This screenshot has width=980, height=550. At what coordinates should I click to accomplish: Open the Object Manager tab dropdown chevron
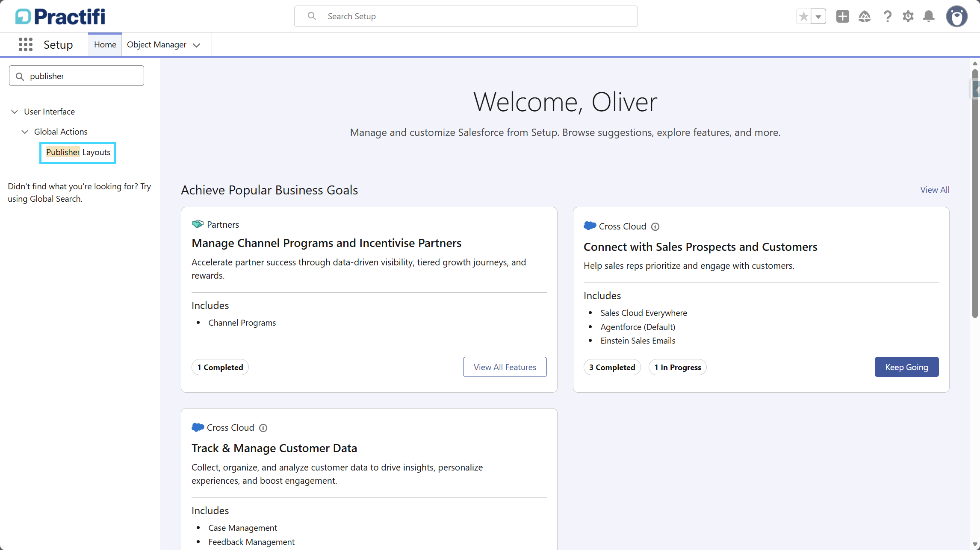tap(197, 45)
